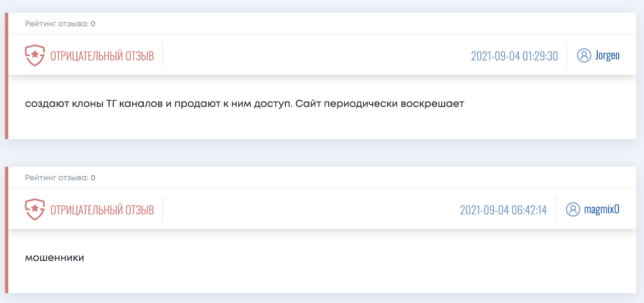Click the red left bar of Jorgeo's review
The height and width of the screenshot is (303, 644).
tap(6, 76)
